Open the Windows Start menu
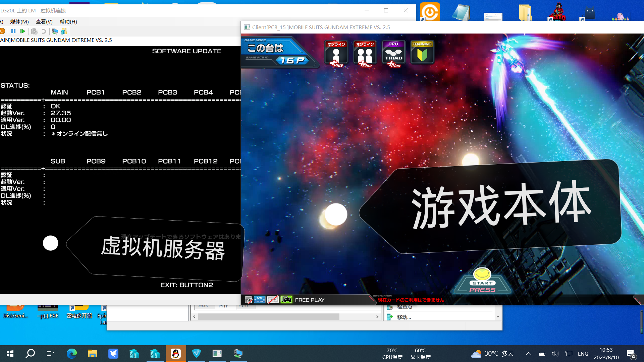 pyautogui.click(x=10, y=353)
